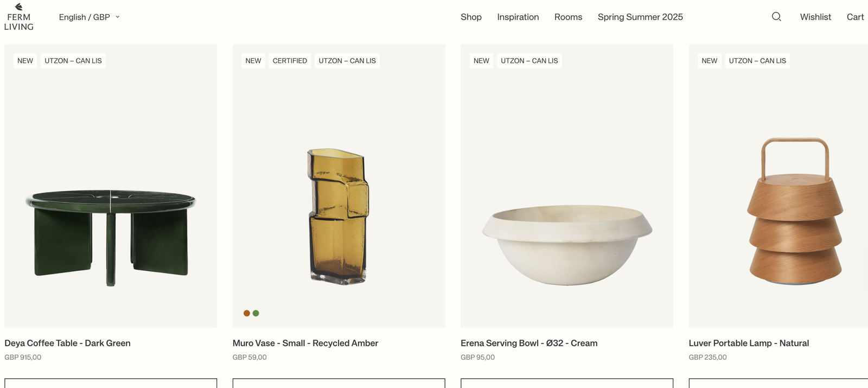Click the Muro Vase - Small - Recycled Amber title
868x388 pixels.
[x=305, y=343]
